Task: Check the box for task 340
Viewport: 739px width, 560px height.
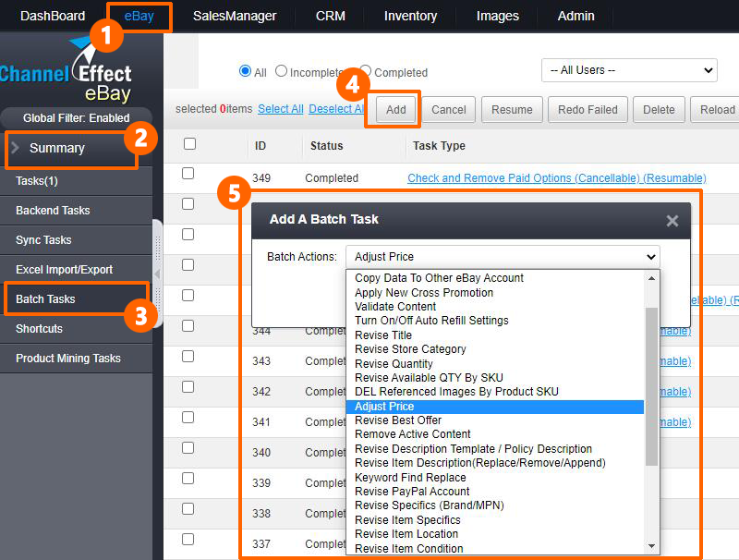Action: 188,448
